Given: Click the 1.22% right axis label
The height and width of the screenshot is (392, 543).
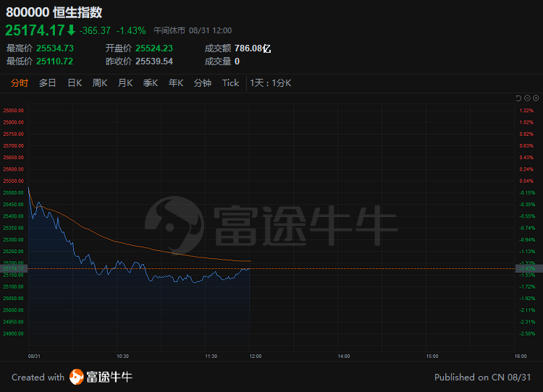Looking at the screenshot, I should tap(526, 111).
